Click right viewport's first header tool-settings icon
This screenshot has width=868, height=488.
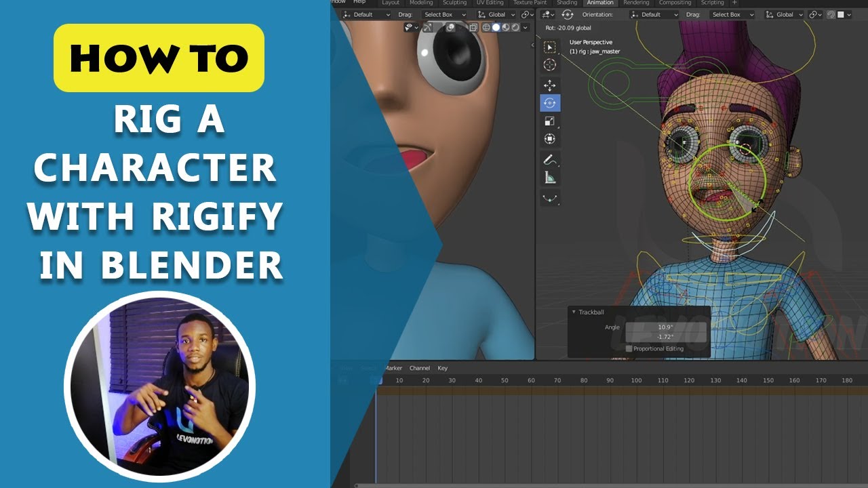pos(547,14)
